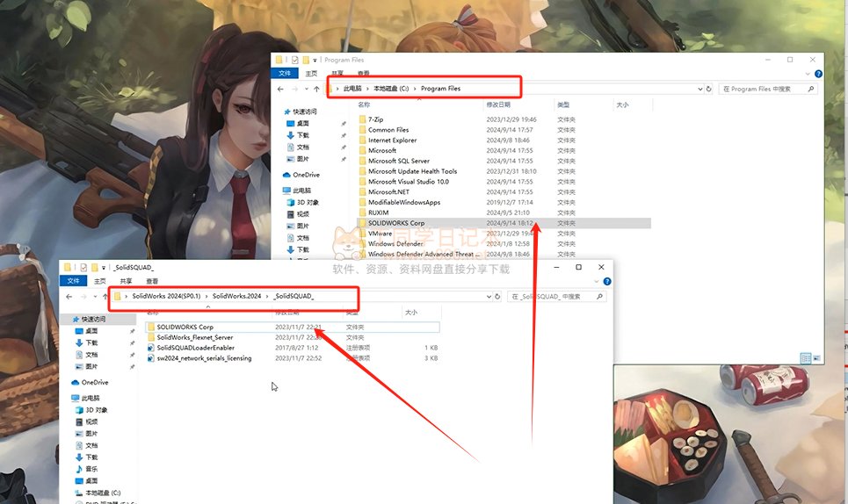848x504 pixels.
Task: Click back arrow in Program Files window
Action: 280,89
